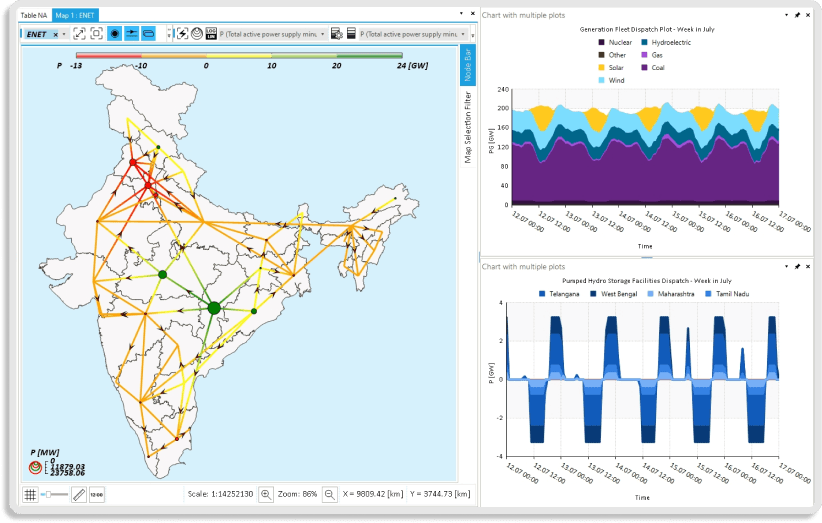Click the fit-to-extent expand arrows icon
The width and height of the screenshot is (822, 523).
click(x=79, y=34)
